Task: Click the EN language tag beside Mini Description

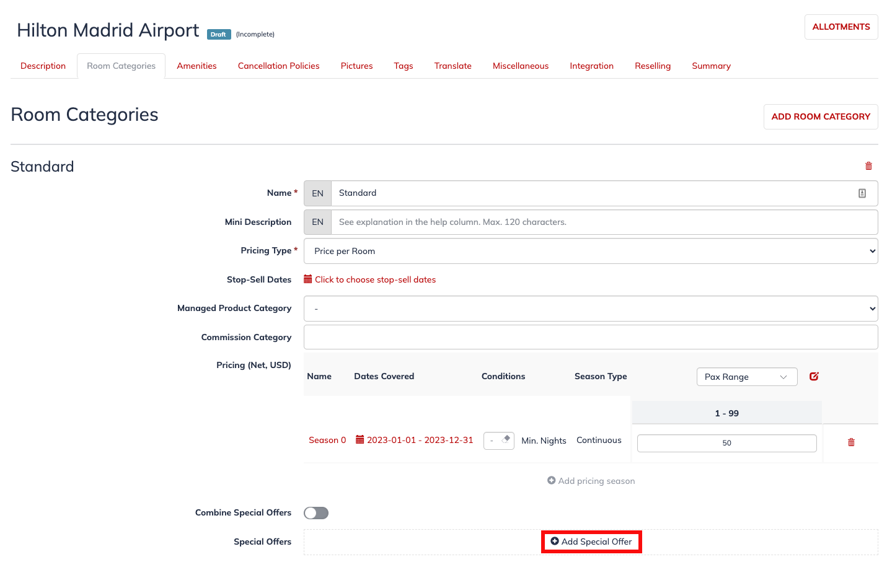Action: [317, 222]
